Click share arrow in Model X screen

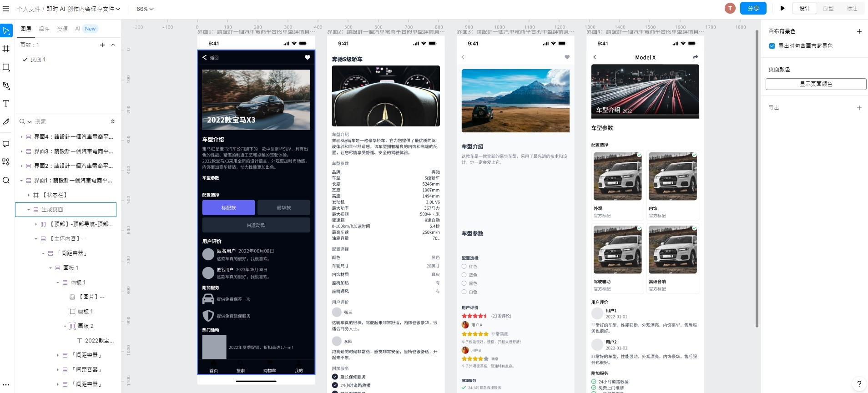695,57
